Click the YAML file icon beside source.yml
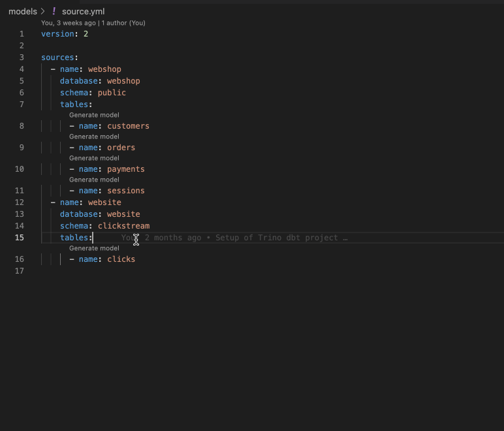The width and height of the screenshot is (504, 431). tap(54, 12)
